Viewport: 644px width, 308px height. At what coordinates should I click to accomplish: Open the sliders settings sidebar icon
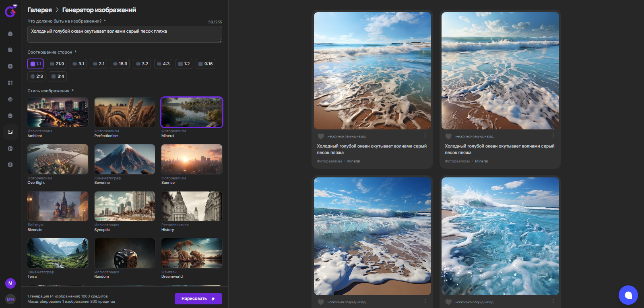10,148
